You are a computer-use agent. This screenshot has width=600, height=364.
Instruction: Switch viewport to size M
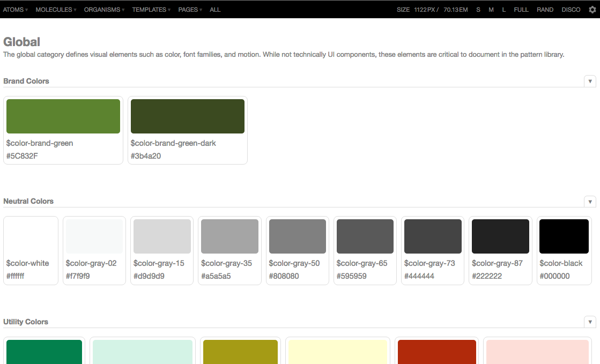(491, 10)
